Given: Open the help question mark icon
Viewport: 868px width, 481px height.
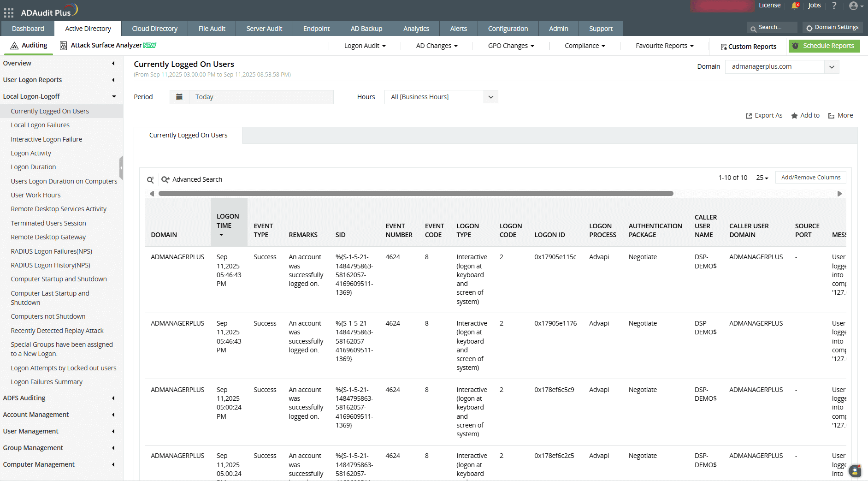Looking at the screenshot, I should tap(834, 6).
